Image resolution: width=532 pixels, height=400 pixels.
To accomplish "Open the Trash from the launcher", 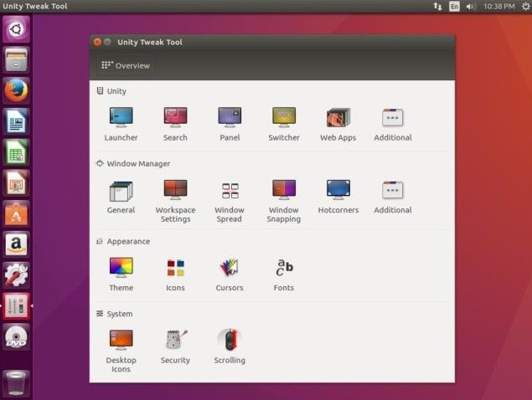I will [16, 383].
